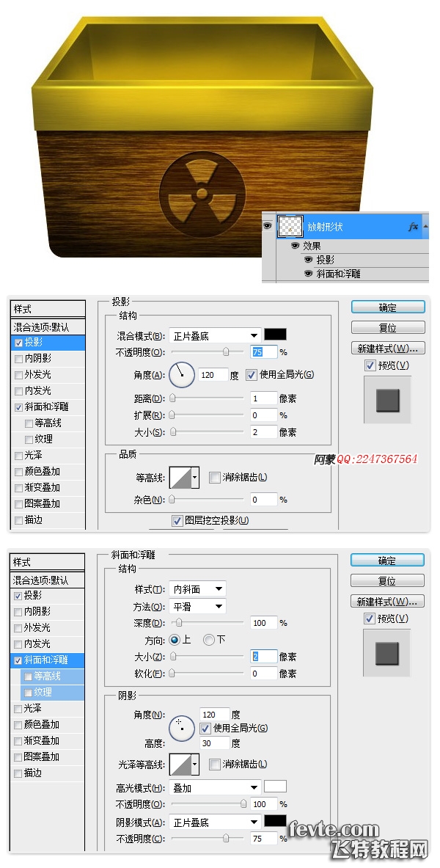Expand the 光泽等高线 contour picker arrow
This screenshot has height=868, width=440.
[195, 764]
